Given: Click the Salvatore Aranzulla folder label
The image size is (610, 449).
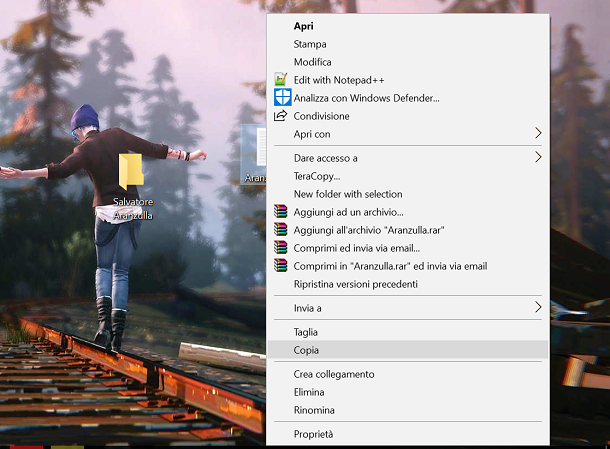Looking at the screenshot, I should [x=133, y=209].
